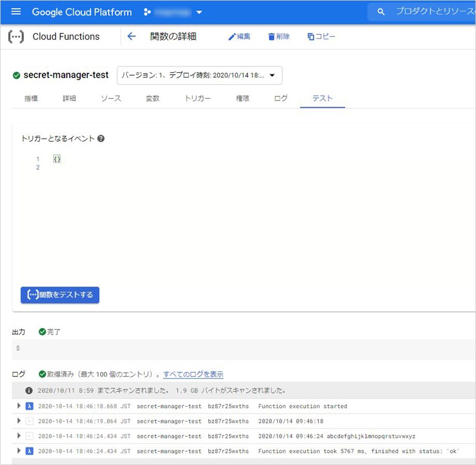Click the info icon in the scan notice
Screen dimensions: 476x465
point(29,391)
